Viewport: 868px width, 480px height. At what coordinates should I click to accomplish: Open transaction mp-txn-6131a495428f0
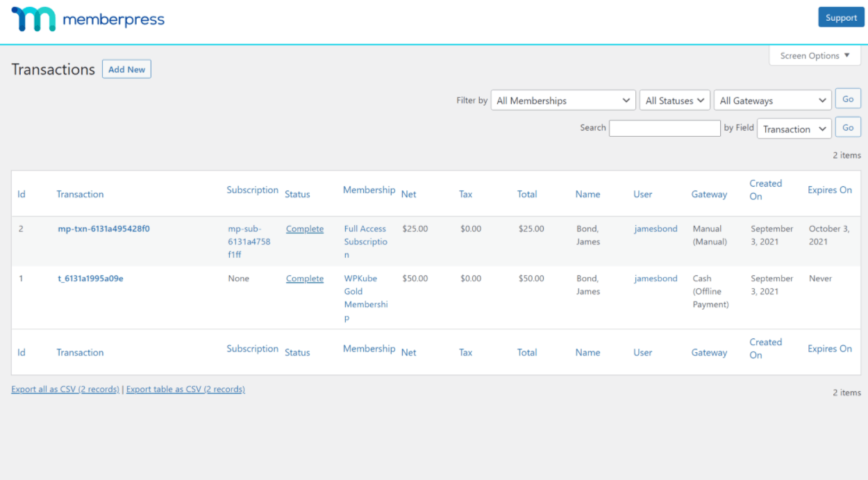pyautogui.click(x=103, y=229)
